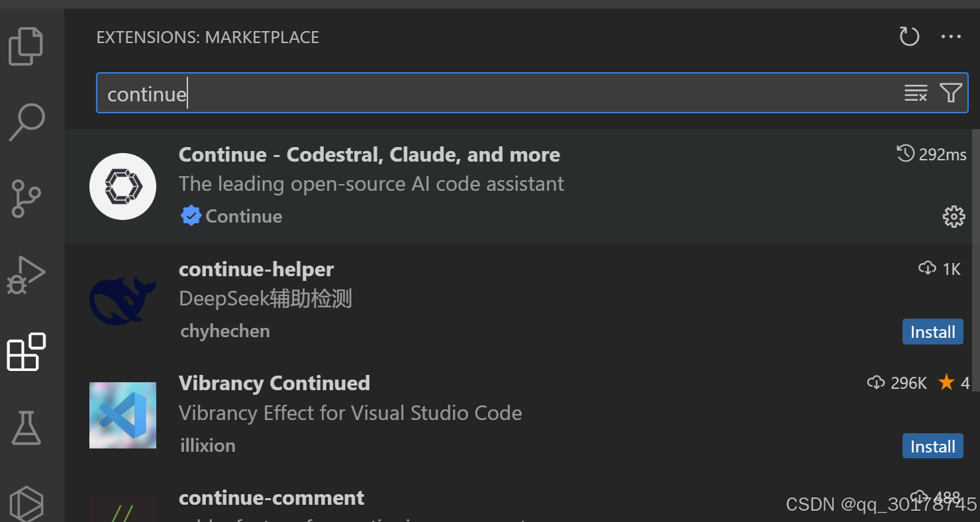980x522 pixels.
Task: Open the Explorer view in activity bar
Action: pyautogui.click(x=26, y=46)
